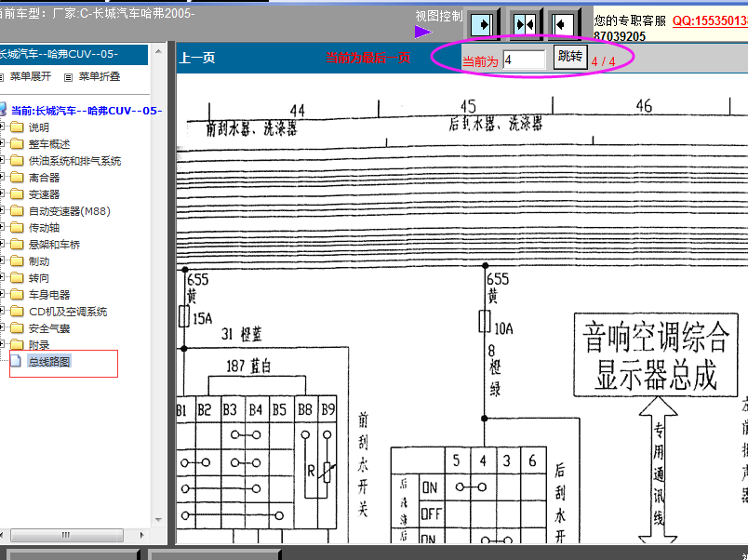Click the 整车概述 folder icon
Viewport: 748px width, 560px height.
click(x=17, y=143)
